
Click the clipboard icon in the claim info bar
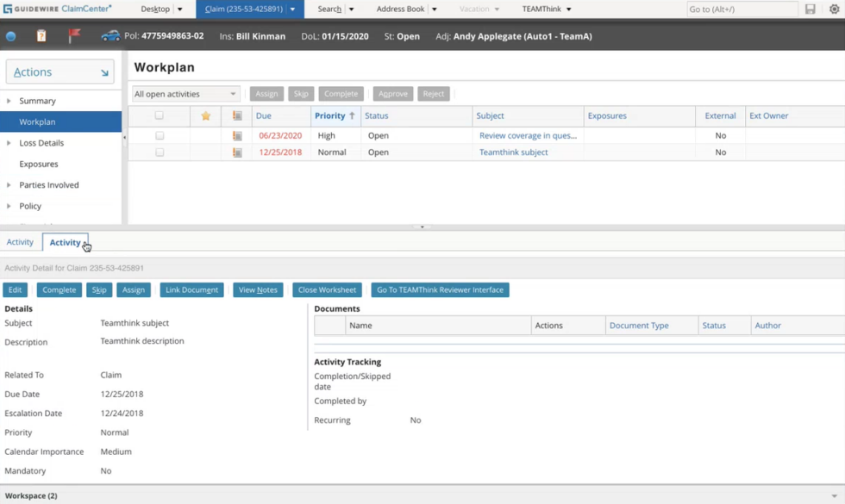(x=41, y=37)
